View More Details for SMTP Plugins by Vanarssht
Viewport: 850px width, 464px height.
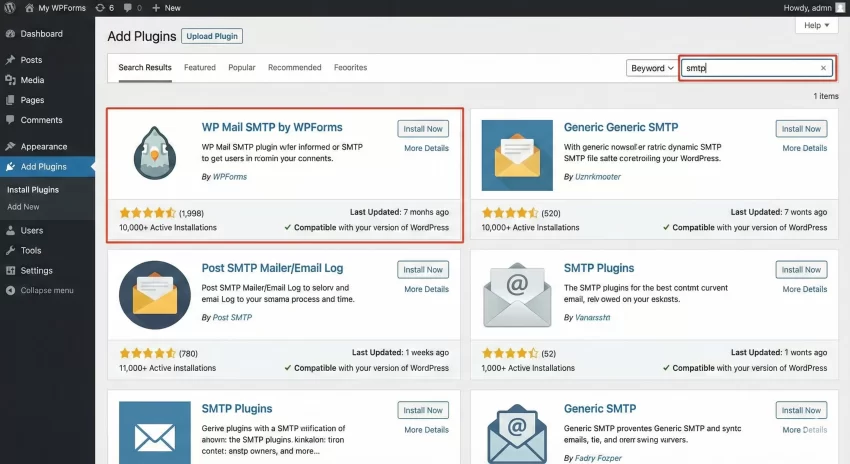[x=804, y=289]
